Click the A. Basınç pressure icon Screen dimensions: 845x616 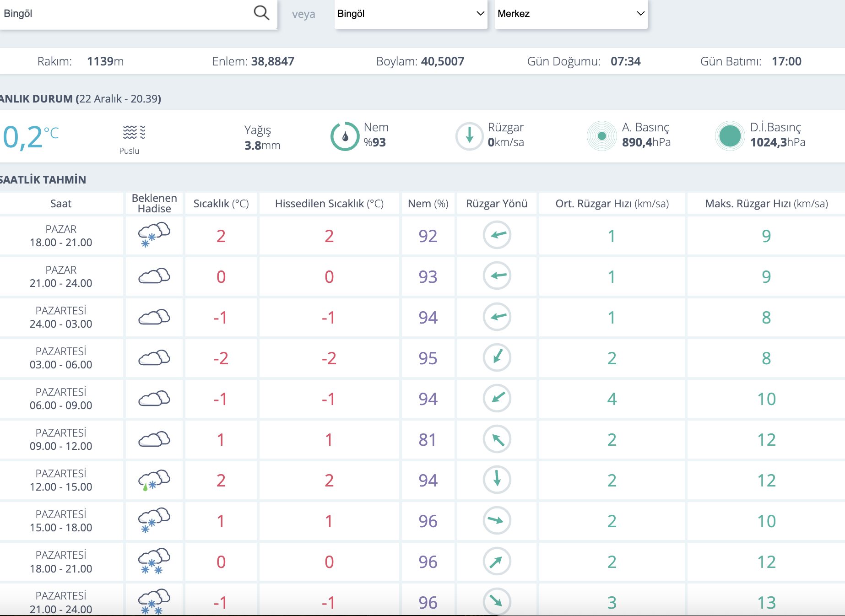coord(601,136)
